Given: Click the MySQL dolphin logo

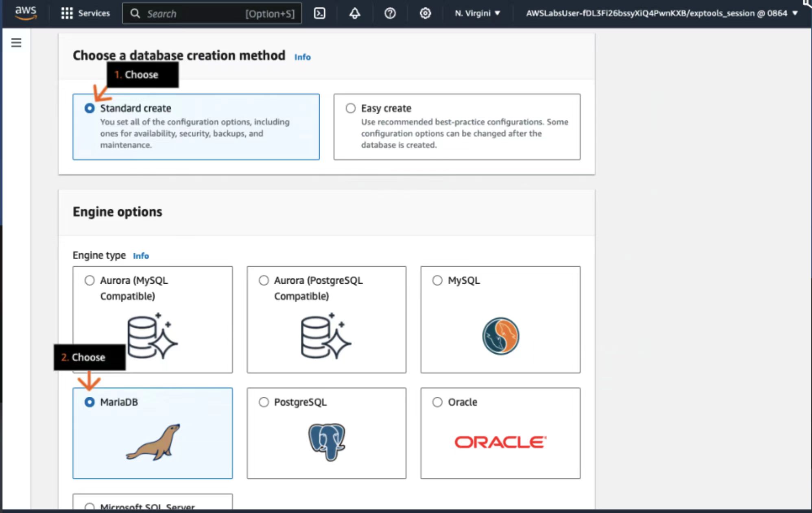Looking at the screenshot, I should (500, 336).
